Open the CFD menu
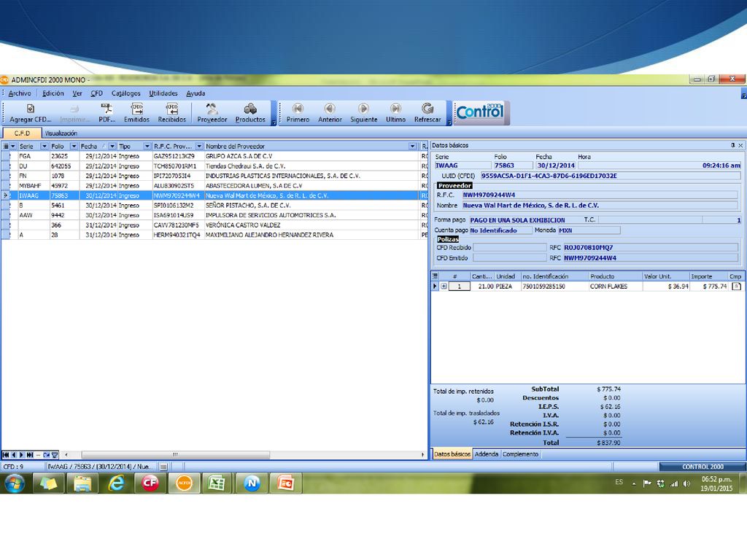The width and height of the screenshot is (747, 560). point(97,93)
